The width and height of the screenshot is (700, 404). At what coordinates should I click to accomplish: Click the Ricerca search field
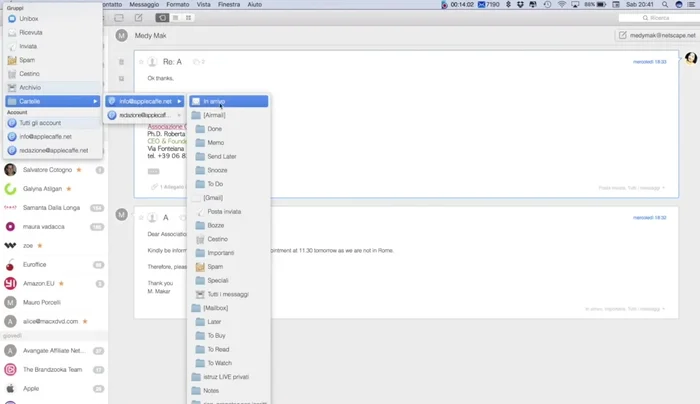tap(659, 18)
